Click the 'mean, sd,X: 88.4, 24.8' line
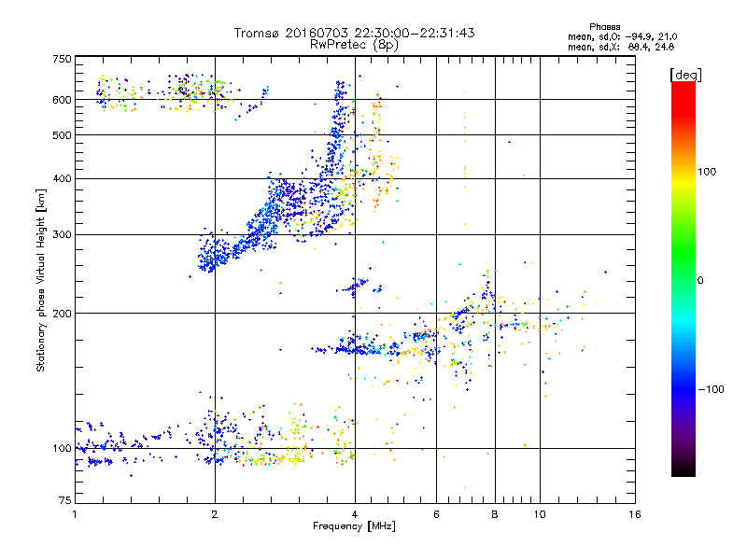 click(x=621, y=47)
